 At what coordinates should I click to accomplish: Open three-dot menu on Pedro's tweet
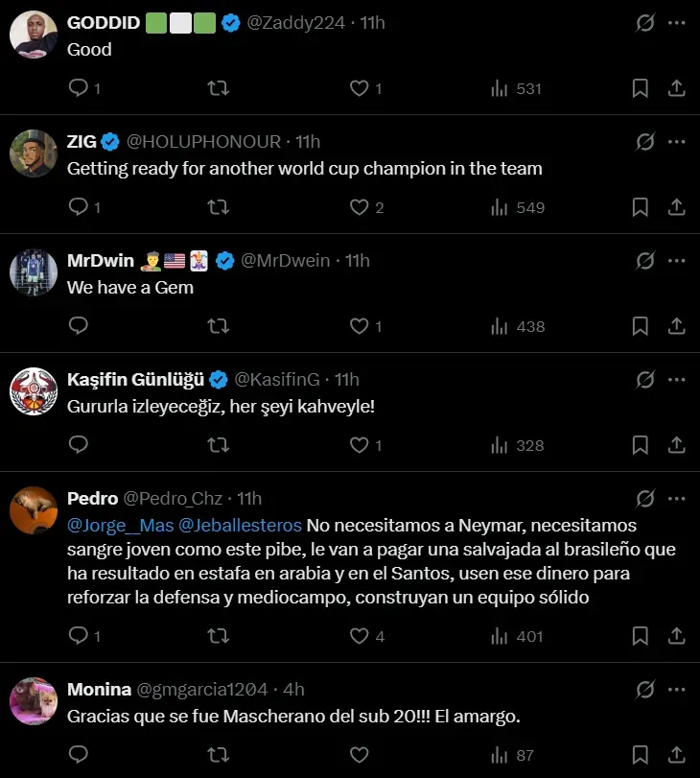click(x=677, y=499)
